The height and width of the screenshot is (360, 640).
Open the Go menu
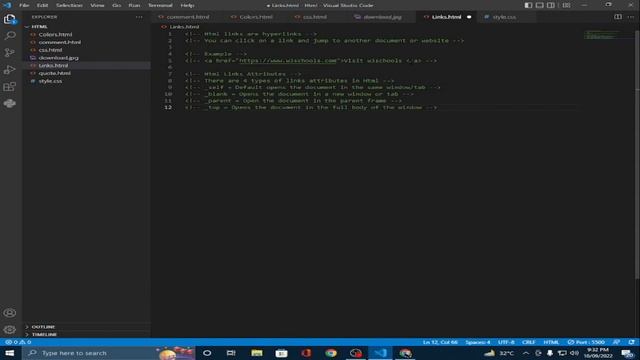(x=117, y=5)
